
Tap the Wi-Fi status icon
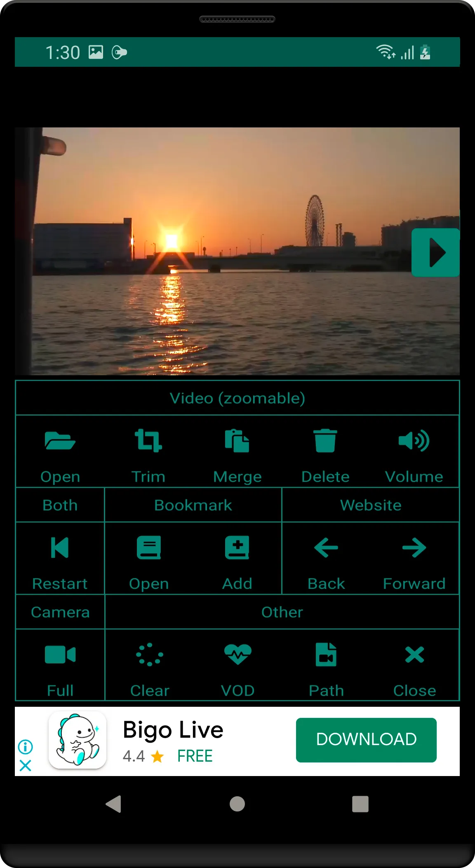pyautogui.click(x=386, y=52)
